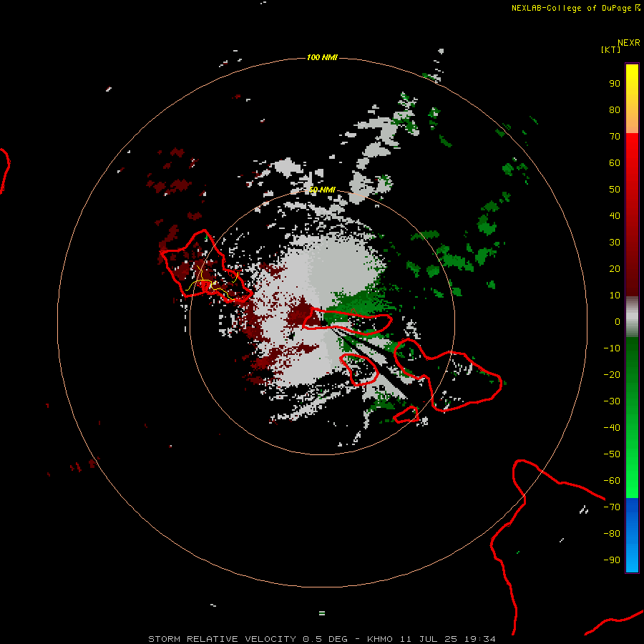Image resolution: width=644 pixels, height=644 pixels.
Task: Click the STORM RELATIVE VELOCITY product title
Action: click(223, 639)
